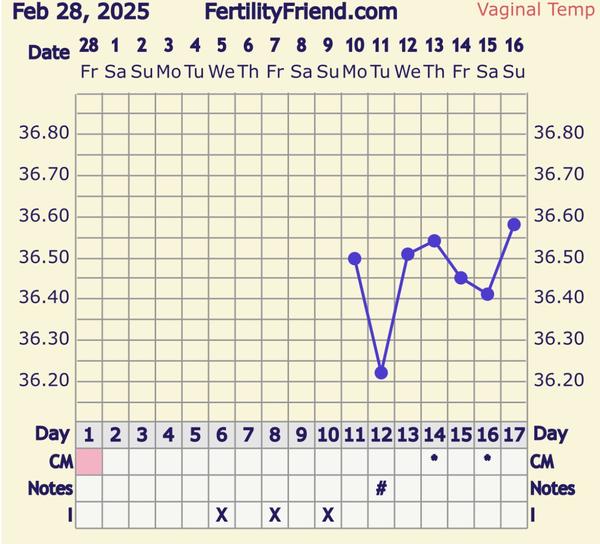Click the left Notes row label
Image resolution: width=600 pixels, height=544 pixels.
tap(50, 488)
